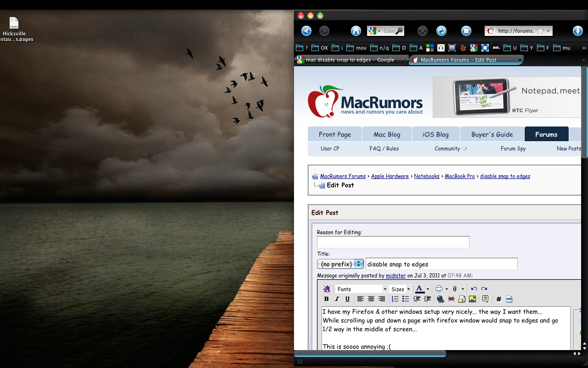Wrap Quote tags icon

point(486,299)
